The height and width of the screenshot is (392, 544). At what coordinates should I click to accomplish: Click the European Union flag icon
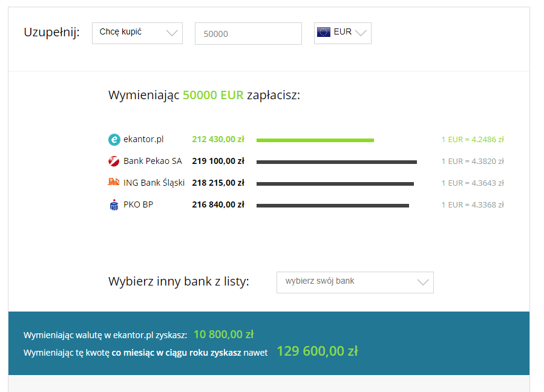tap(323, 32)
